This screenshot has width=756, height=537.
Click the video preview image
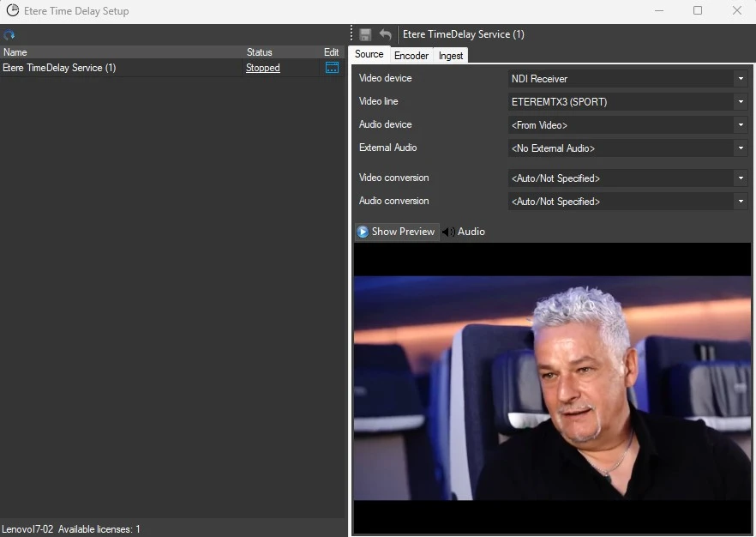[x=551, y=388]
